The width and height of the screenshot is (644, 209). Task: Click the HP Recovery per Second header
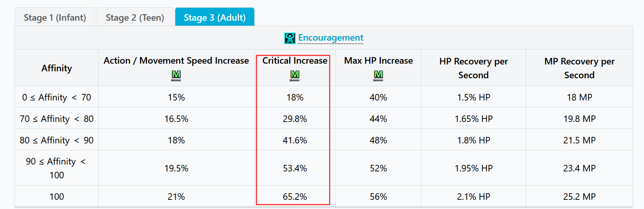coord(473,68)
